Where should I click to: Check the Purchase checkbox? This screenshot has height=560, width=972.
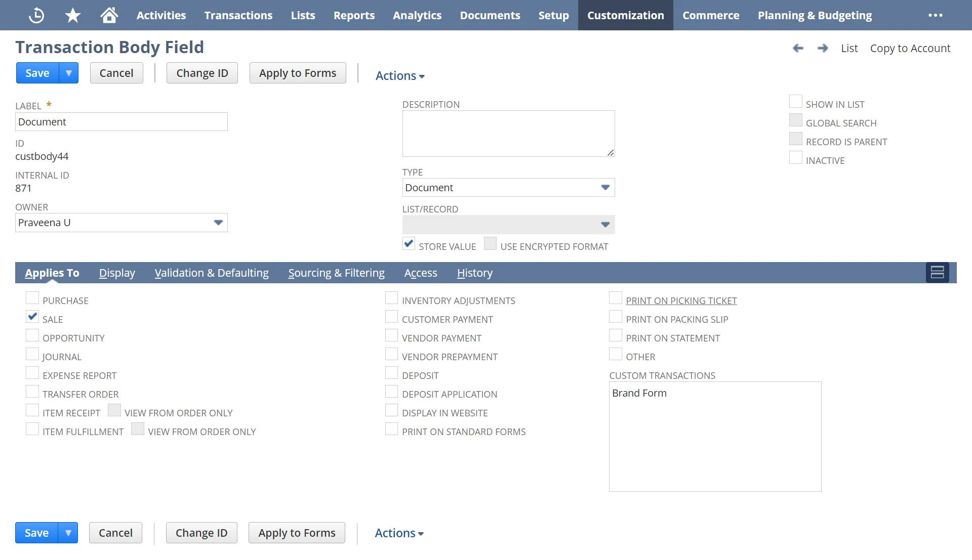pos(32,298)
